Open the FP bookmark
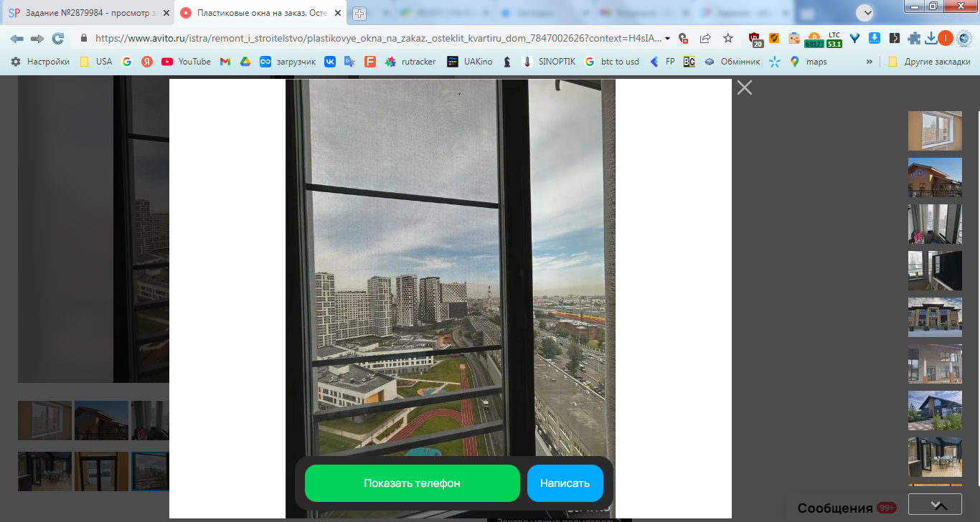Image resolution: width=980 pixels, height=522 pixels. 662,62
